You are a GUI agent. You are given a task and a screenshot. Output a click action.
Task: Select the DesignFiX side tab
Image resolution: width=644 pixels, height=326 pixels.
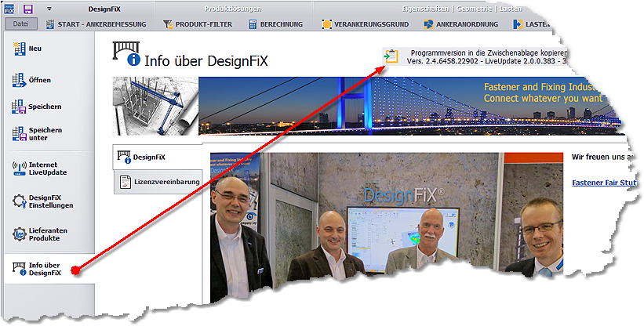(158, 157)
